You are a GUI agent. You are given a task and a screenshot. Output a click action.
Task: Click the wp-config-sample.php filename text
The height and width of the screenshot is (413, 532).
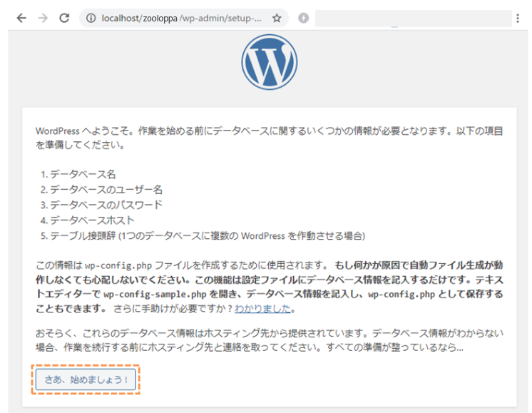point(155,294)
